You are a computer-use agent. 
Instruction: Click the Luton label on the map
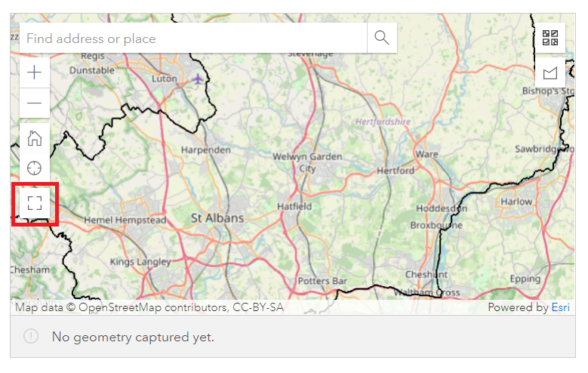pyautogui.click(x=164, y=78)
